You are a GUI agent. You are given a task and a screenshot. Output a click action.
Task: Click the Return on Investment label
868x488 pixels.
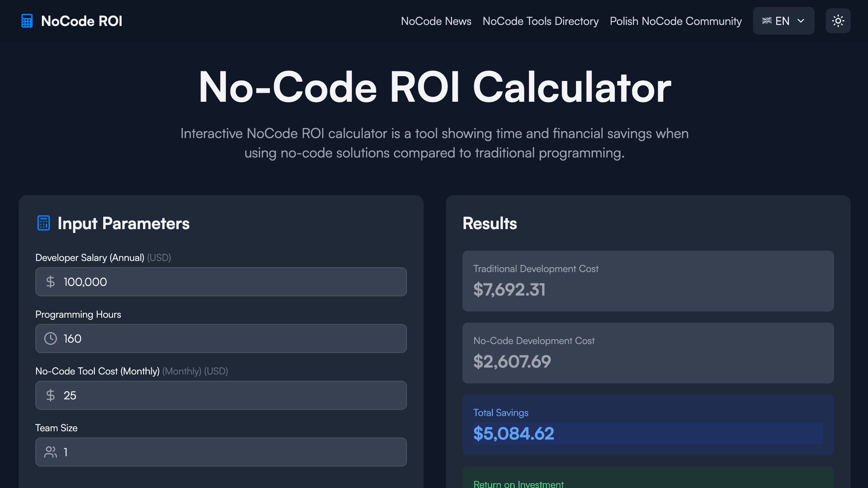tap(519, 484)
